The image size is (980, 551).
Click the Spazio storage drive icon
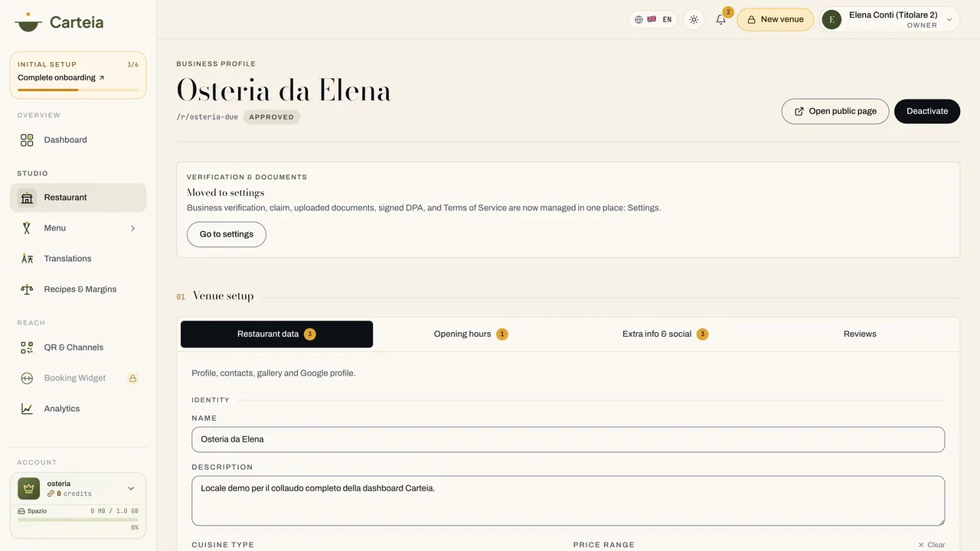[x=21, y=510]
